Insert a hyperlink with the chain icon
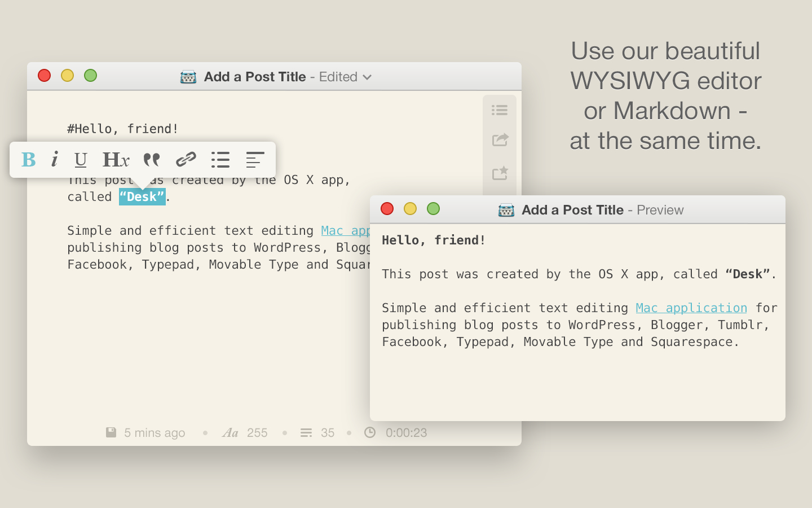 click(x=186, y=160)
